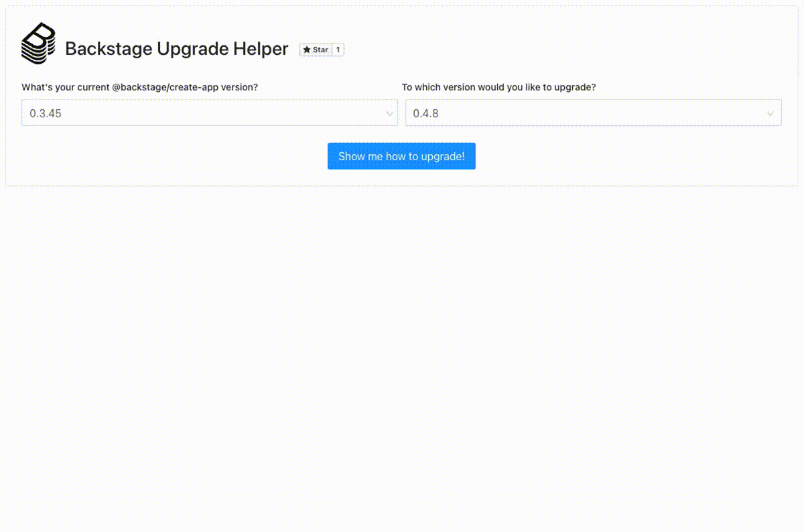Expand target version list via its chevron arrow
This screenshot has width=804, height=532.
pyautogui.click(x=770, y=113)
